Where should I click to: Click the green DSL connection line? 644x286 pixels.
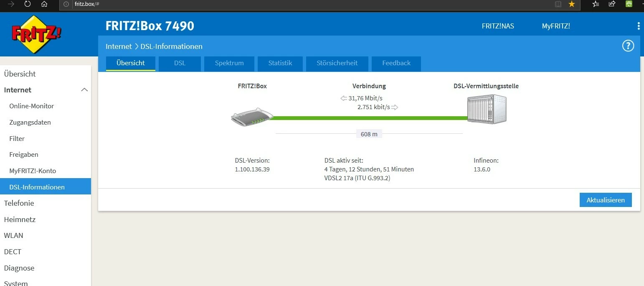370,118
